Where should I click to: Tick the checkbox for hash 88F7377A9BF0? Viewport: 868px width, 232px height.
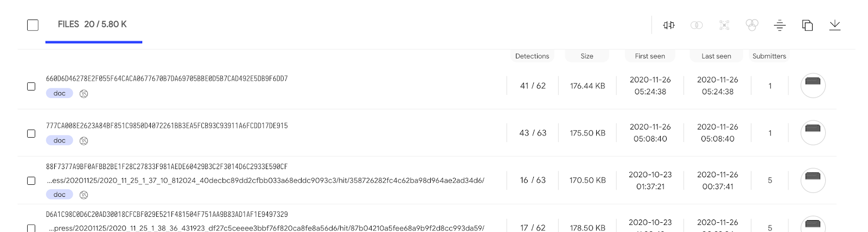point(31,181)
